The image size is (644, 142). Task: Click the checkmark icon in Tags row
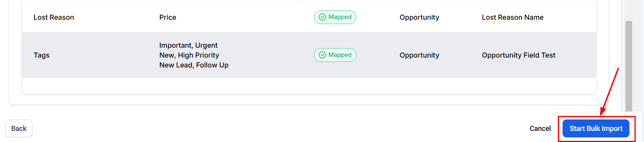322,55
